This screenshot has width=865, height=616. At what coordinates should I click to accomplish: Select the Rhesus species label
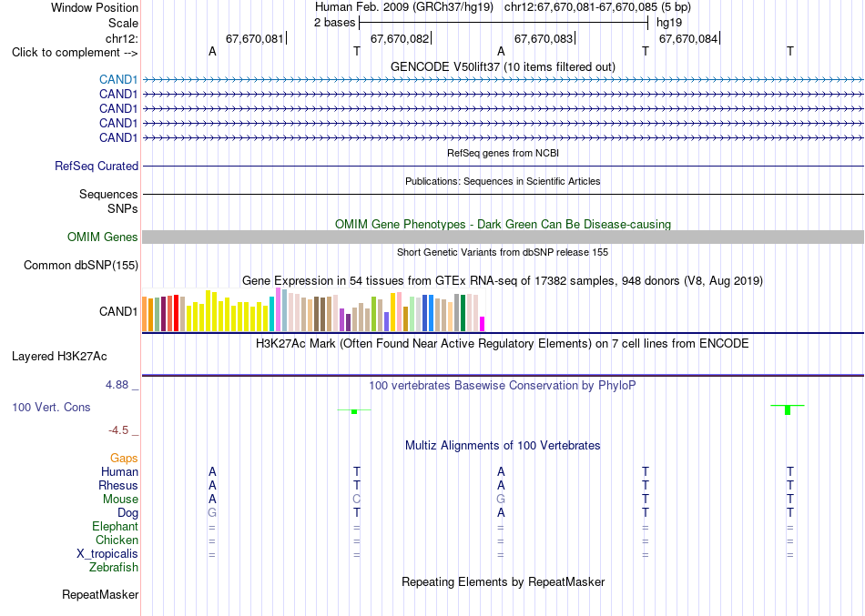(118, 485)
